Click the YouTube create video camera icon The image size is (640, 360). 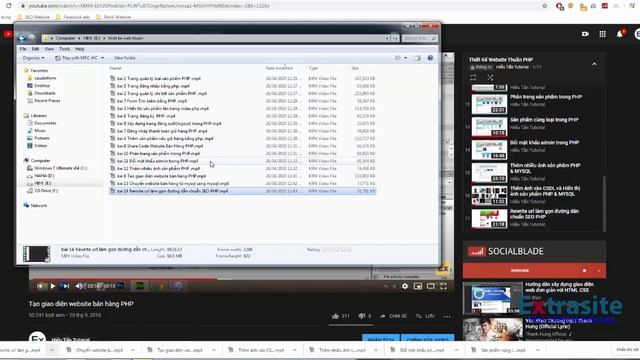[x=585, y=34]
